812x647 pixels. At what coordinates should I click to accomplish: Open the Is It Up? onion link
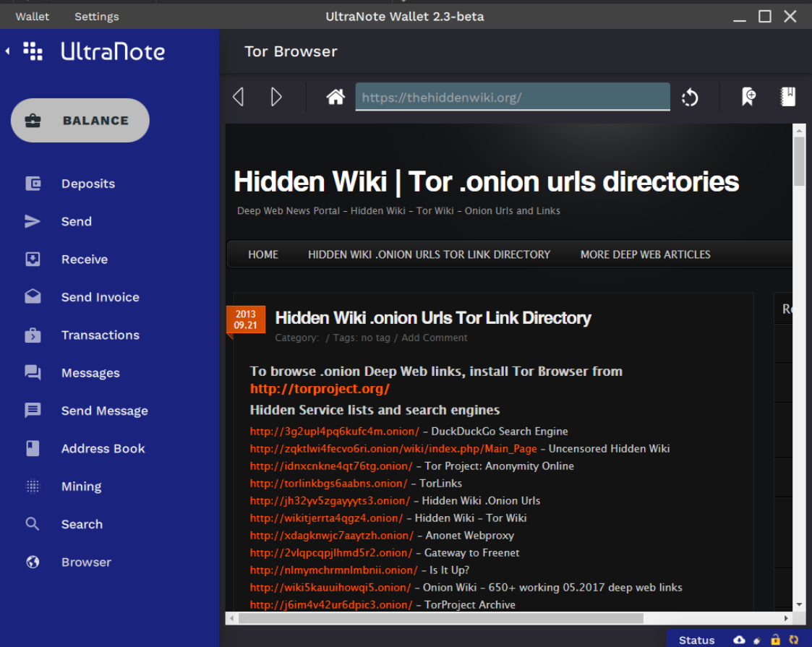334,570
